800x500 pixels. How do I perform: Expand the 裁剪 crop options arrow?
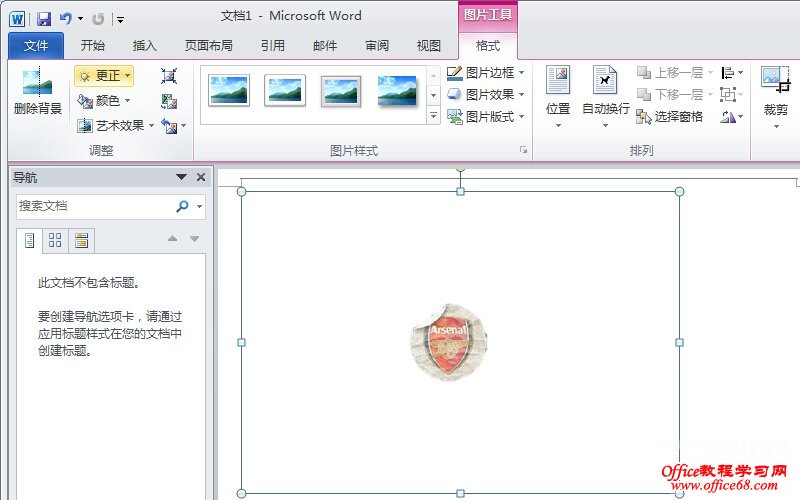(x=776, y=126)
